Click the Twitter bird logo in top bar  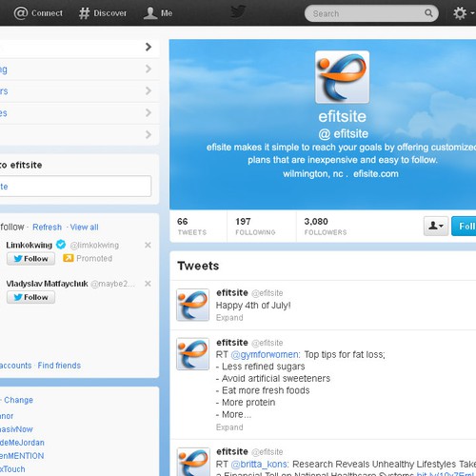click(x=238, y=11)
